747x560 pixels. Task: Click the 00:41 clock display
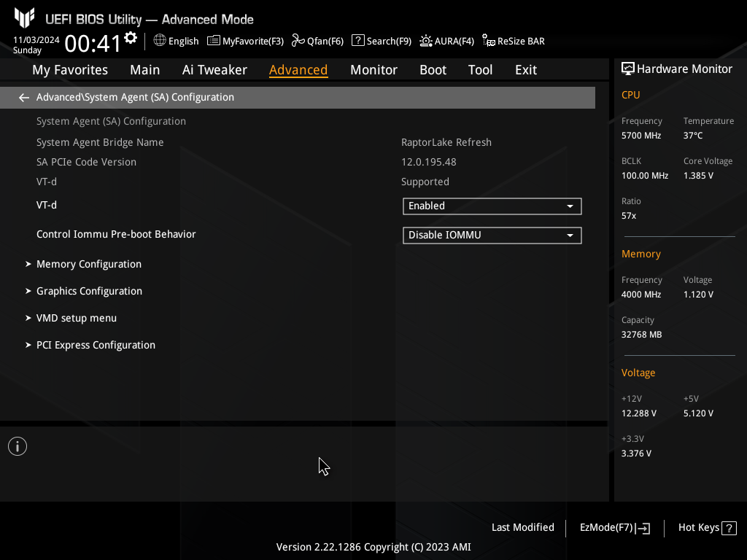93,44
